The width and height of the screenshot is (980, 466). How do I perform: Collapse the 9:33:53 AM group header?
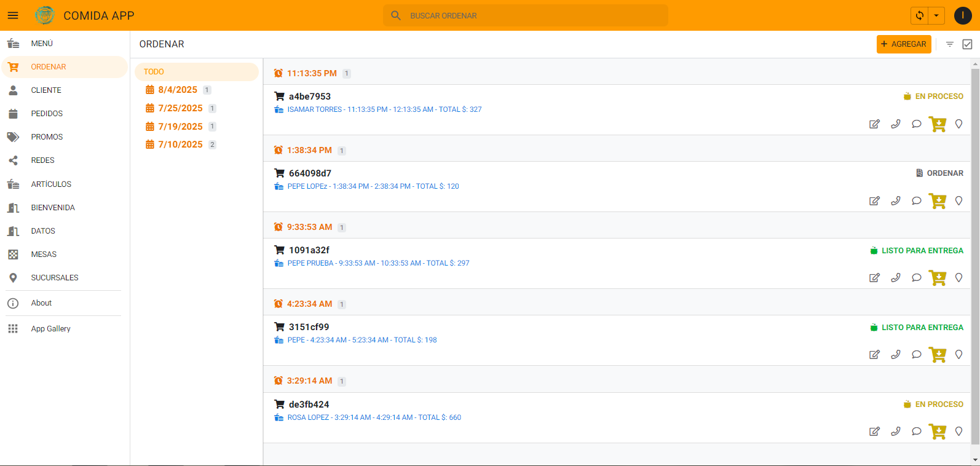pyautogui.click(x=617, y=227)
